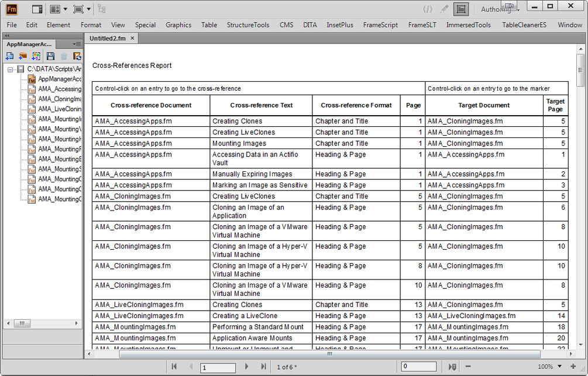The image size is (588, 376).
Task: Open the Table menu
Action: click(x=209, y=25)
